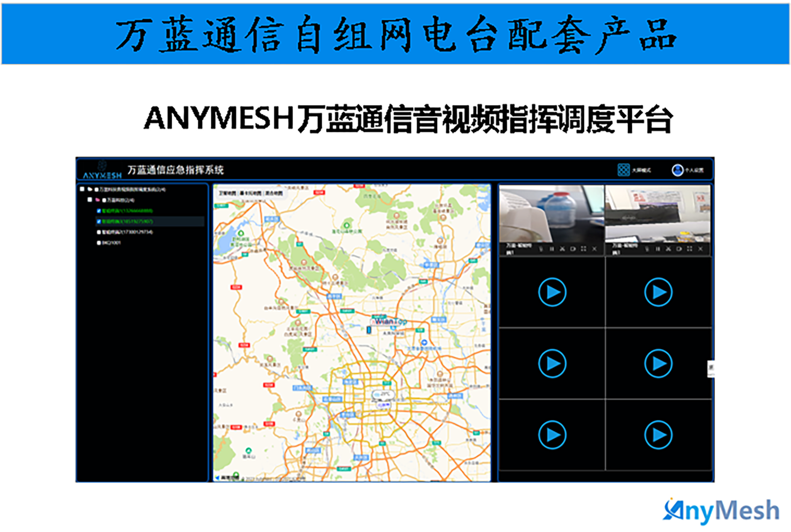Expand the side tab at right edge
The height and width of the screenshot is (532, 791).
(710, 368)
